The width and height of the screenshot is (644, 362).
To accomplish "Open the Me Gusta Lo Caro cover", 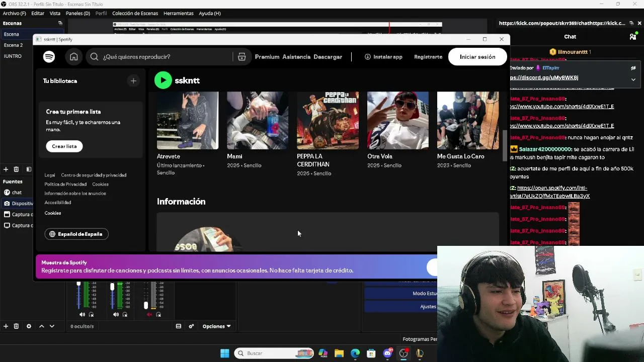I will click(x=468, y=121).
